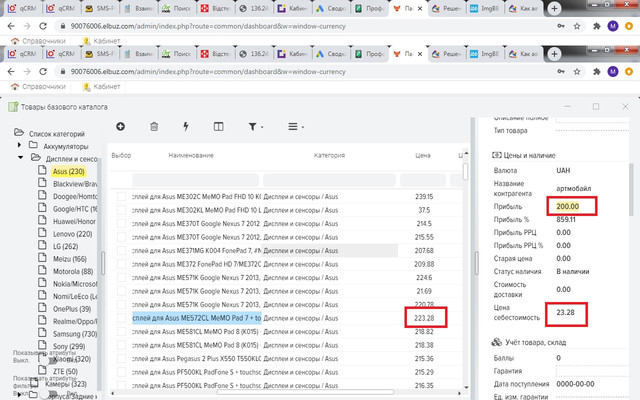This screenshot has height=400, width=640.
Task: Click the Аккумуляторы folder icon
Action: pyautogui.click(x=33, y=145)
